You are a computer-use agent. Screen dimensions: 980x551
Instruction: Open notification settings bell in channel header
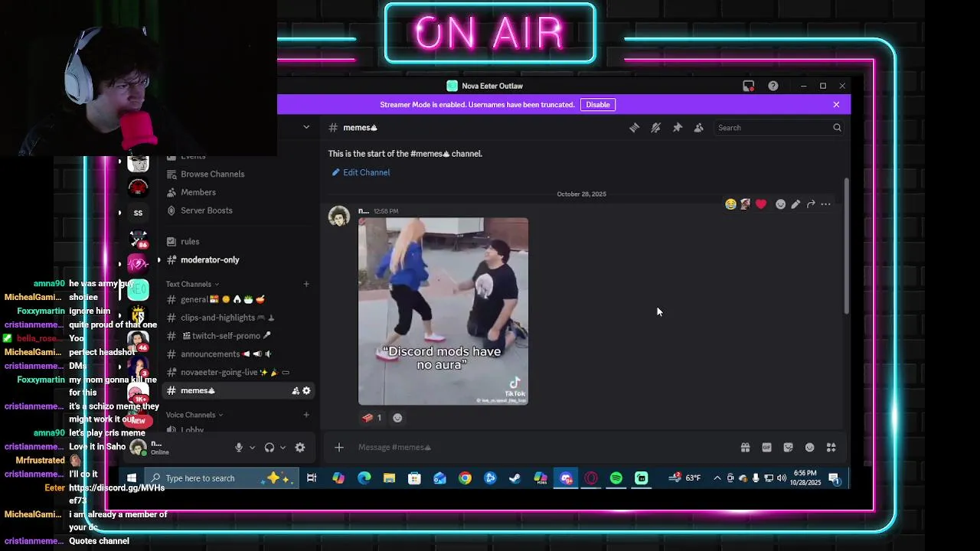point(655,128)
